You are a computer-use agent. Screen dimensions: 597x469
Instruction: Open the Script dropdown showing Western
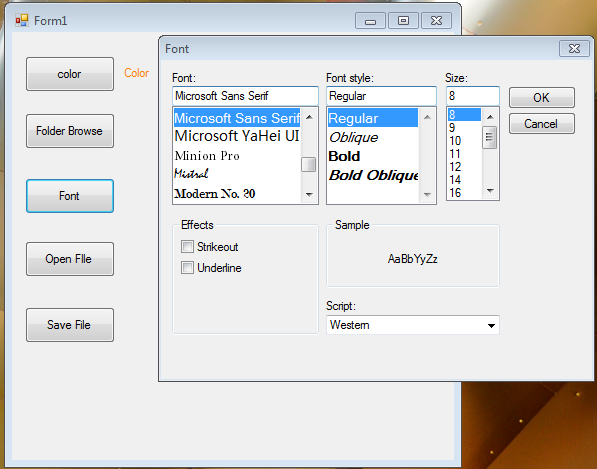(x=413, y=325)
